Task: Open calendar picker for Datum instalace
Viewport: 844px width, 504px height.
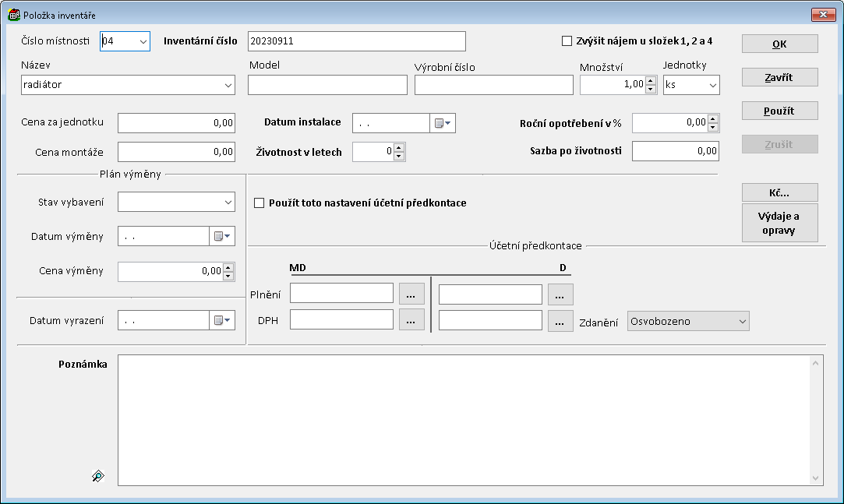Action: pos(442,123)
